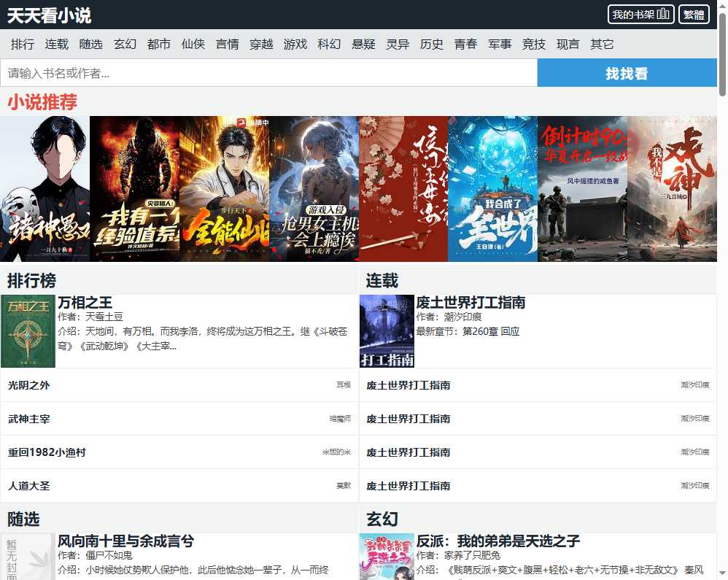This screenshot has height=580, width=728.
Task: Go to 悬疑 category
Action: pyautogui.click(x=363, y=45)
